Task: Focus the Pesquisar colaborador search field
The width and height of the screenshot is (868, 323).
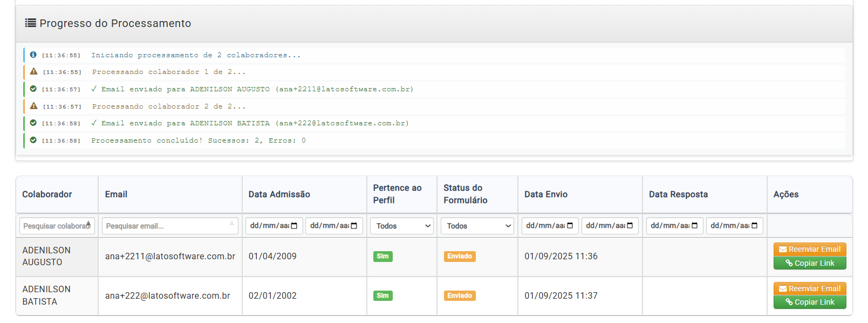Action: click(57, 226)
